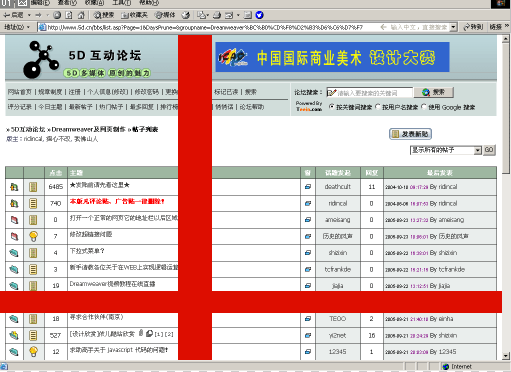Click new-window icon in deathcult row
This screenshot has height=372, width=511.
tap(308, 187)
